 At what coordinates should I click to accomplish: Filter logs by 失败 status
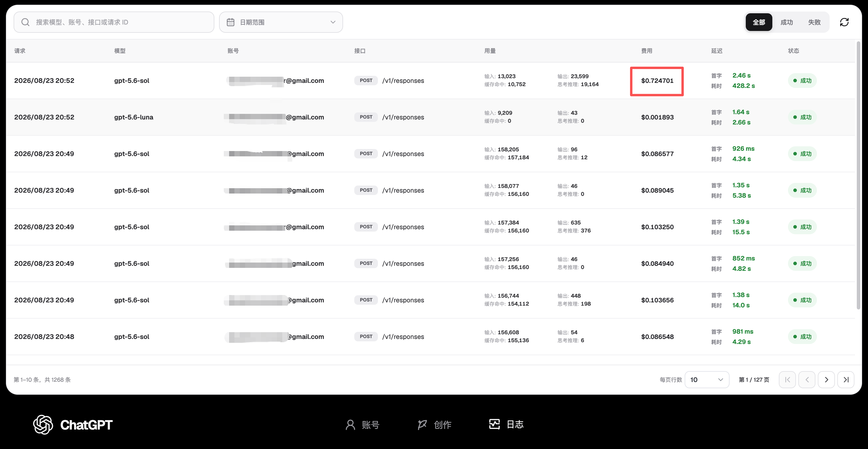pos(814,22)
